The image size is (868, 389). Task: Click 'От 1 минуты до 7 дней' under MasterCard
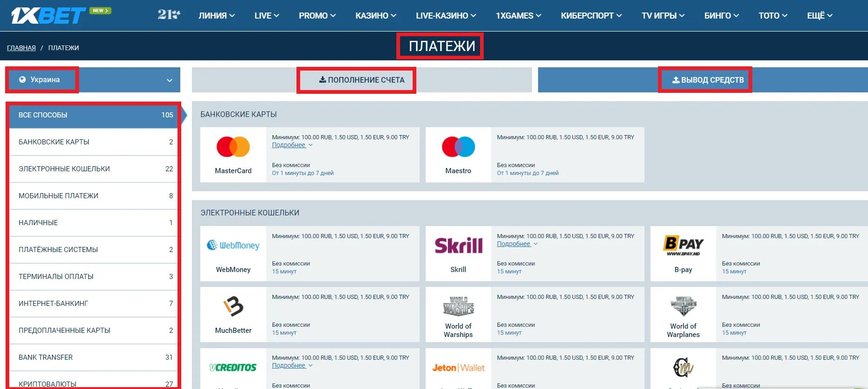point(303,173)
